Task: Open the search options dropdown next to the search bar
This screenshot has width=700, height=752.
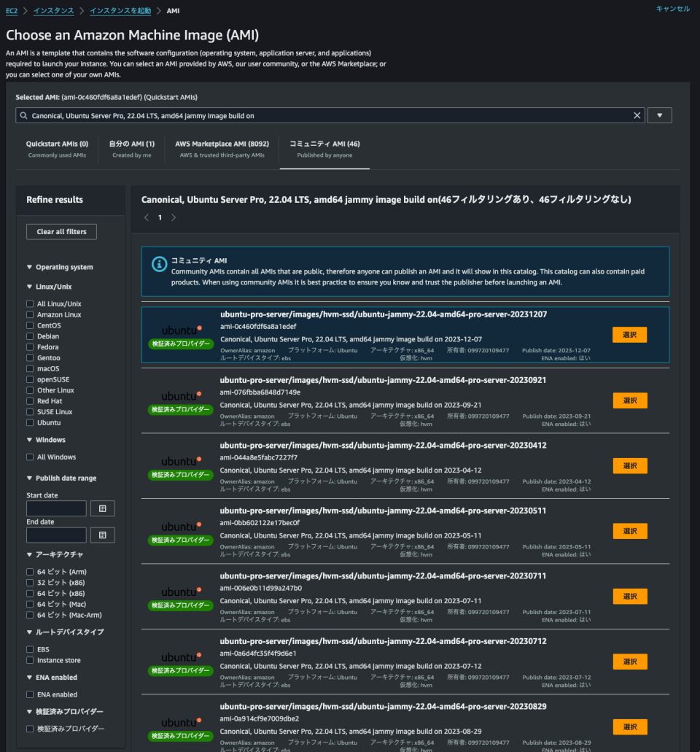Action: [x=659, y=115]
